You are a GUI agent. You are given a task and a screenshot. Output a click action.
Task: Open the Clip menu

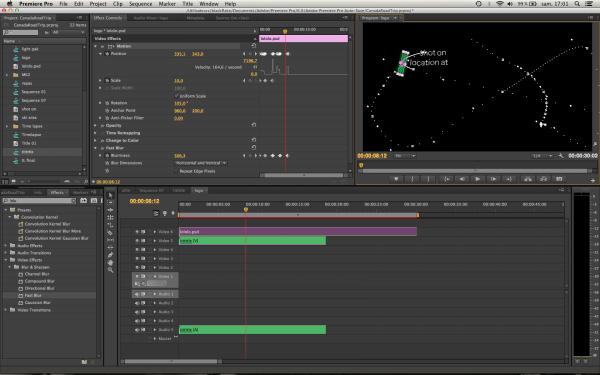[x=118, y=4]
